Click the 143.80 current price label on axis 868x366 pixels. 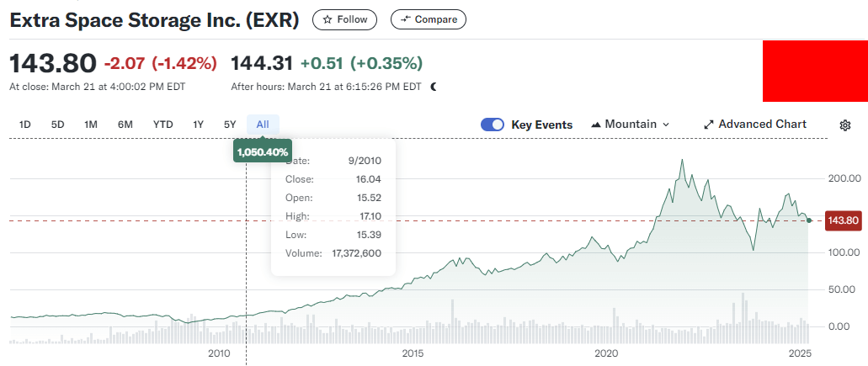(x=843, y=220)
